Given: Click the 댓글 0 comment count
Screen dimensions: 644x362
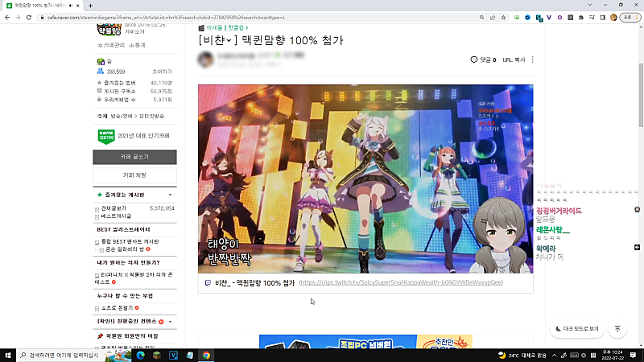Looking at the screenshot, I should 488,60.
